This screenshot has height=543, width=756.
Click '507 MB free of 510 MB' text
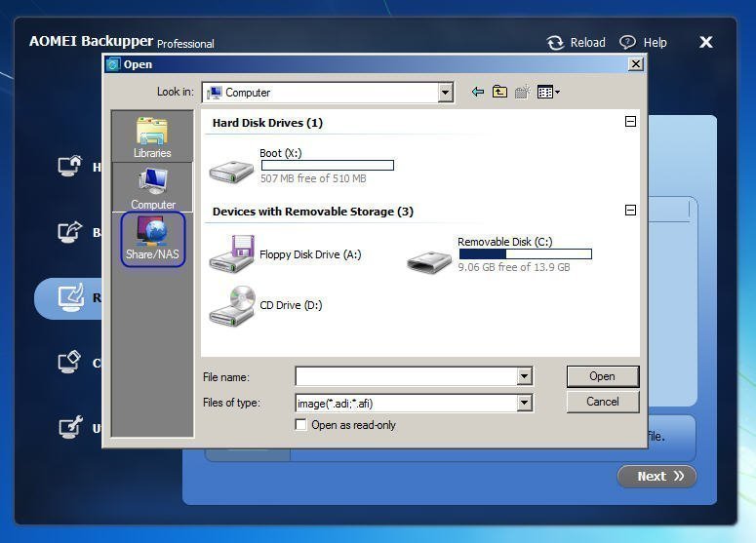[x=313, y=178]
